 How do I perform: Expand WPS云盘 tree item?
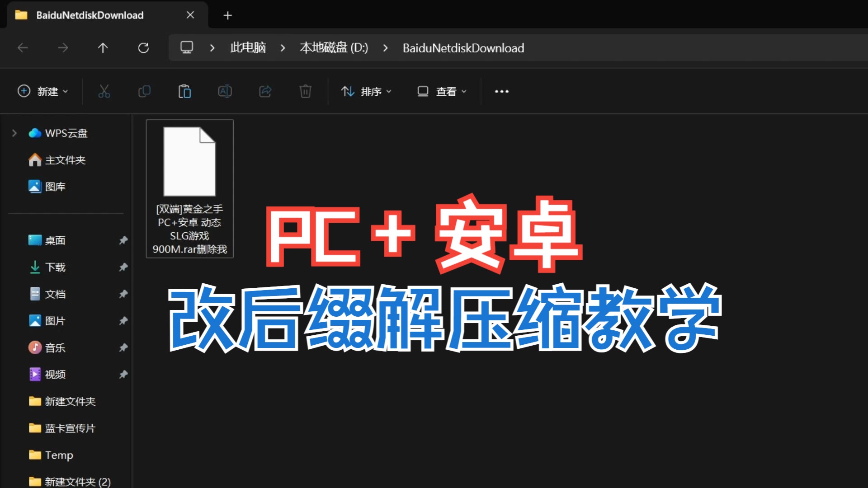[15, 132]
